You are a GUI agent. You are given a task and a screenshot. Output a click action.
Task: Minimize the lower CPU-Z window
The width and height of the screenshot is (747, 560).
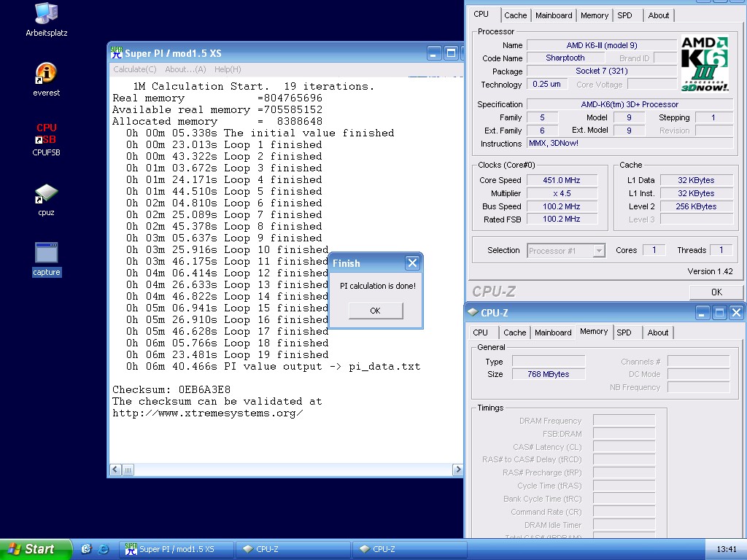coord(703,313)
